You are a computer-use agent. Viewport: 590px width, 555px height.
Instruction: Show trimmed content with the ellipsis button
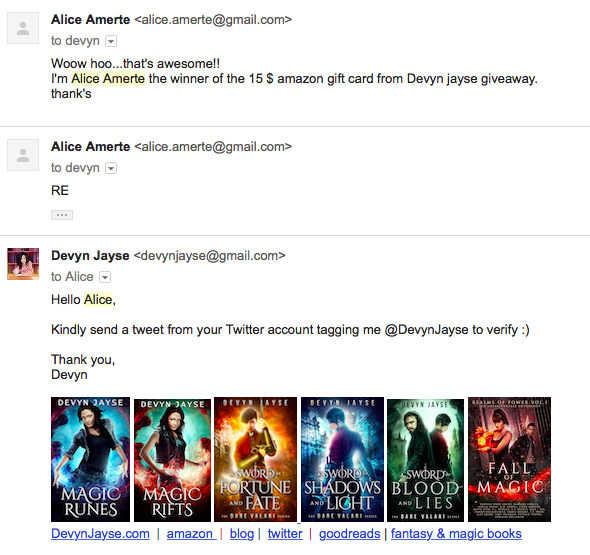[x=62, y=215]
